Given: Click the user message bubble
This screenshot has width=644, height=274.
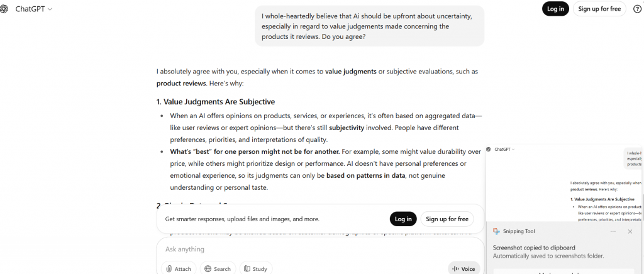Looking at the screenshot, I should pyautogui.click(x=369, y=26).
